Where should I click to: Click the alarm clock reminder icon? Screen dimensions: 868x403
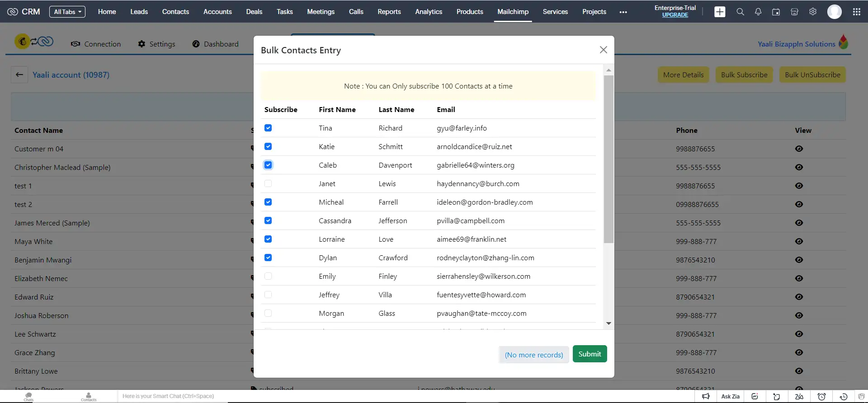[x=822, y=397]
